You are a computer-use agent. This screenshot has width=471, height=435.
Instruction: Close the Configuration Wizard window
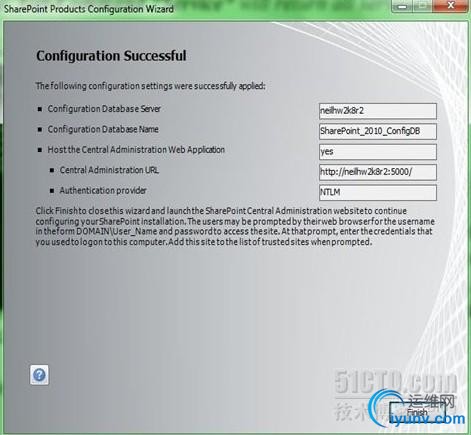point(451,6)
